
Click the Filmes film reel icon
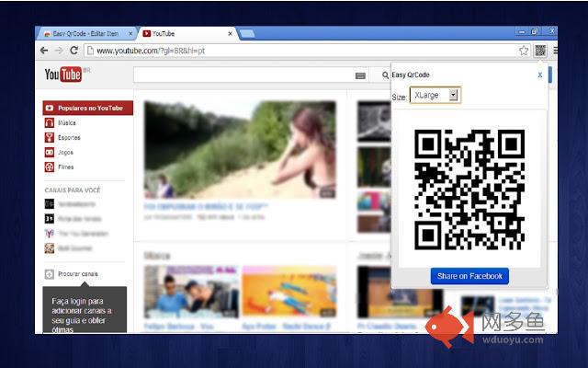(49, 167)
